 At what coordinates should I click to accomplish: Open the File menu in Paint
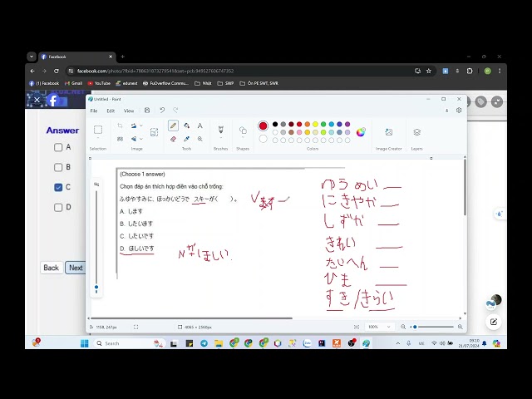94,111
